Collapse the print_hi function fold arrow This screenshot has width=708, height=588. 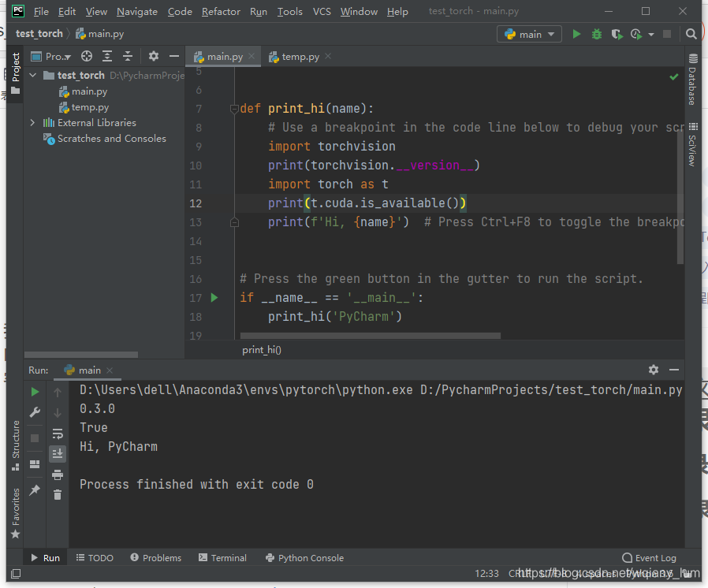(234, 108)
